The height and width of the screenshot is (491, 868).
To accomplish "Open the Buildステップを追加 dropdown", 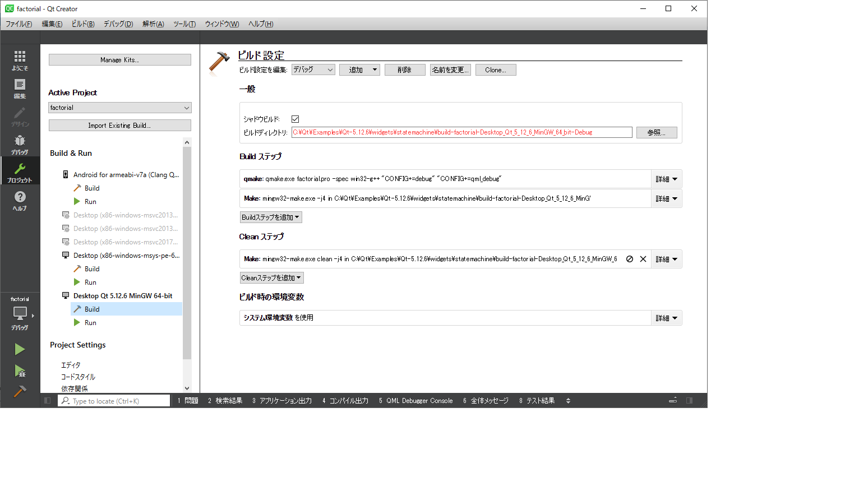I will (271, 217).
